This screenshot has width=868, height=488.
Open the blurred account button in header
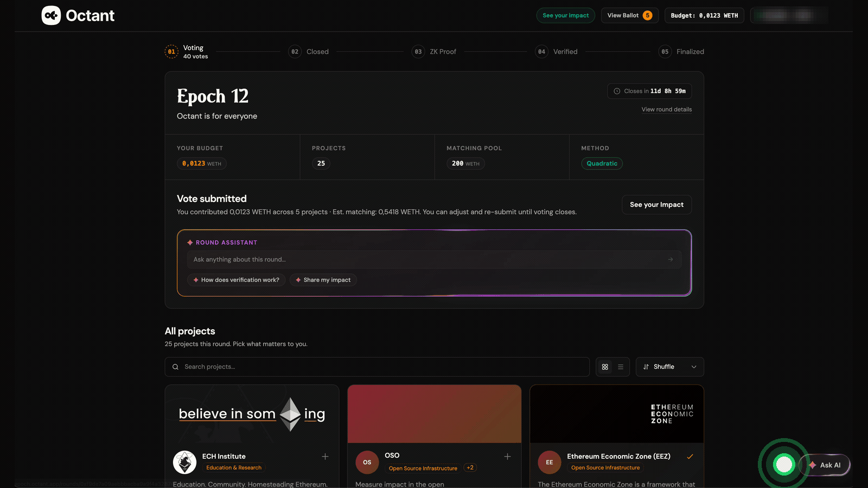(x=789, y=15)
